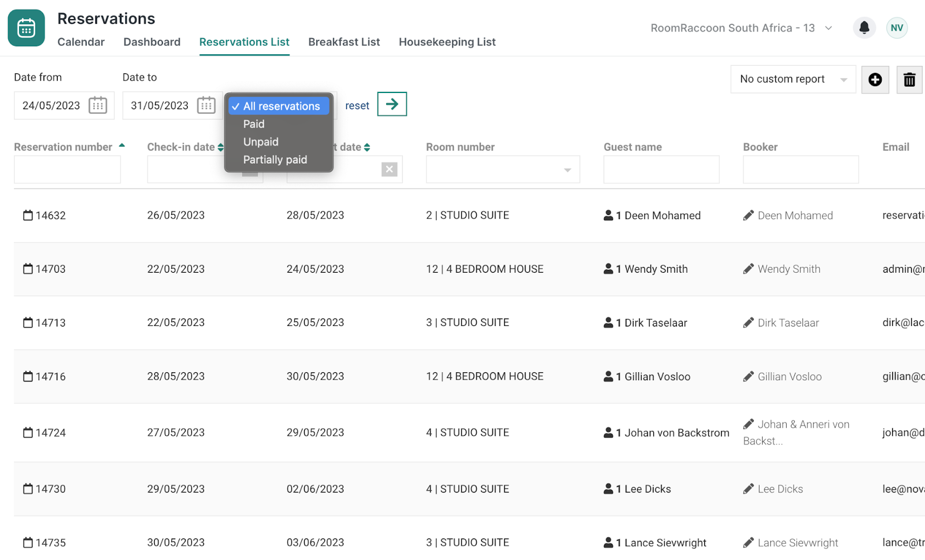This screenshot has height=560, width=925.
Task: Edit booker Wendy Smith pencil icon
Action: [748, 269]
